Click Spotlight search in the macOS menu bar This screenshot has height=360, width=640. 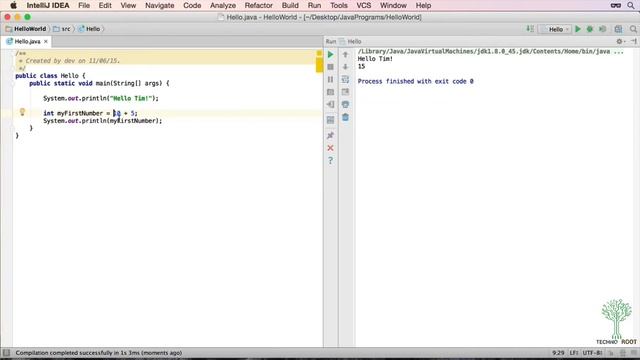[631, 5]
